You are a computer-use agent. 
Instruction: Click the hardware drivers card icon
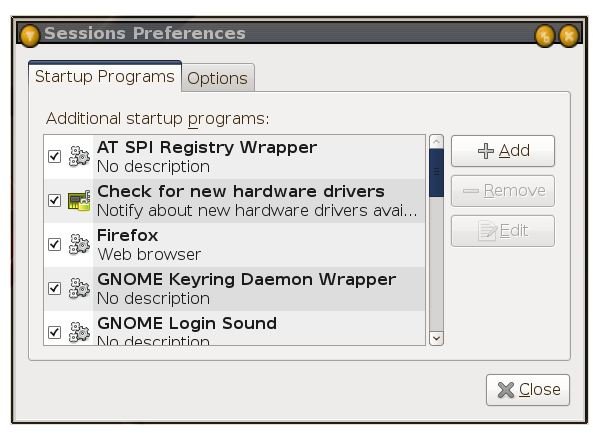click(x=79, y=200)
